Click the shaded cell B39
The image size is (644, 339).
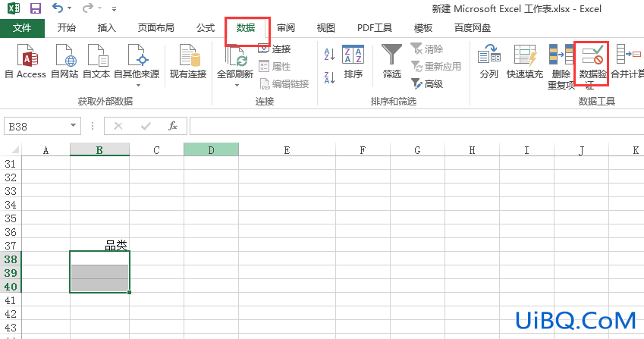(99, 272)
